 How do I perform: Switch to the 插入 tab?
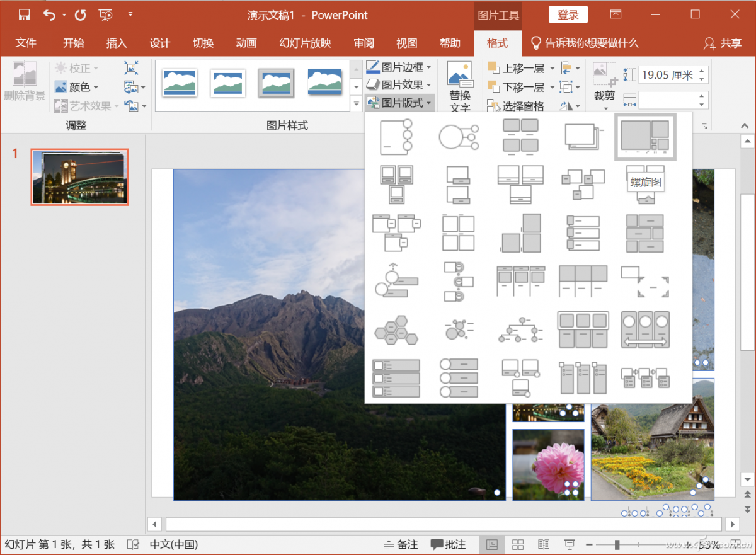(117, 43)
